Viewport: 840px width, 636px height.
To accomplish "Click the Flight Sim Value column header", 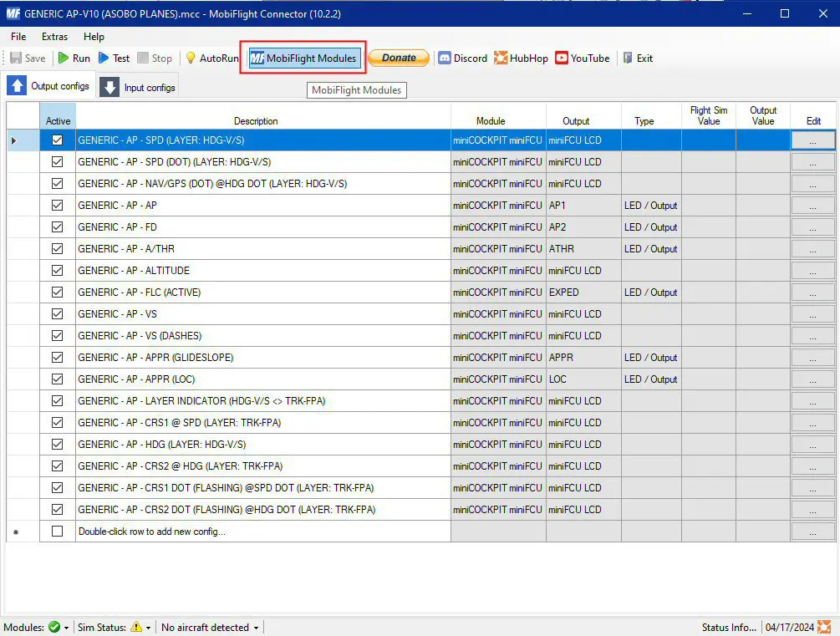I will click(708, 115).
